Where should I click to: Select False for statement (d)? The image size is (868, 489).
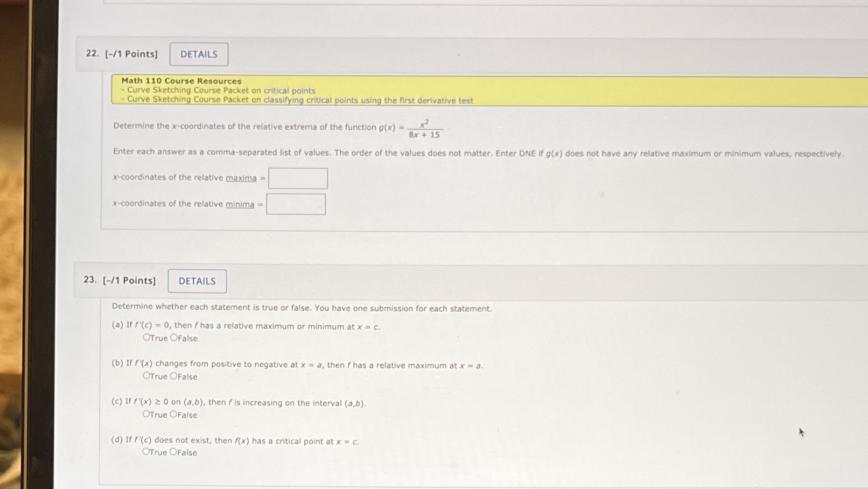pos(173,452)
